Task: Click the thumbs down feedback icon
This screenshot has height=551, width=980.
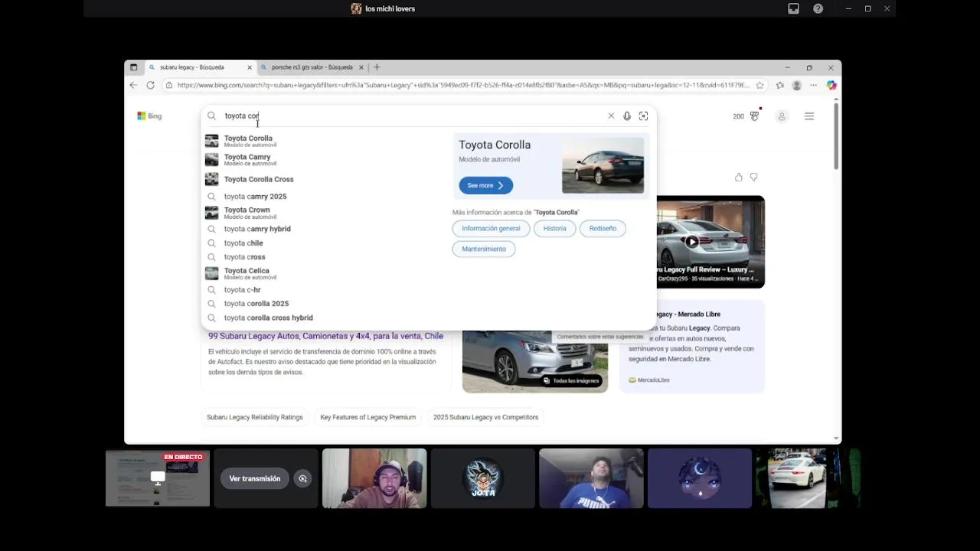Action: [753, 178]
